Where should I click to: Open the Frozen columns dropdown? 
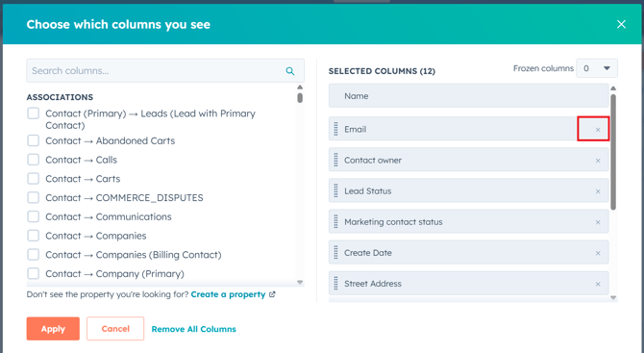pyautogui.click(x=597, y=68)
